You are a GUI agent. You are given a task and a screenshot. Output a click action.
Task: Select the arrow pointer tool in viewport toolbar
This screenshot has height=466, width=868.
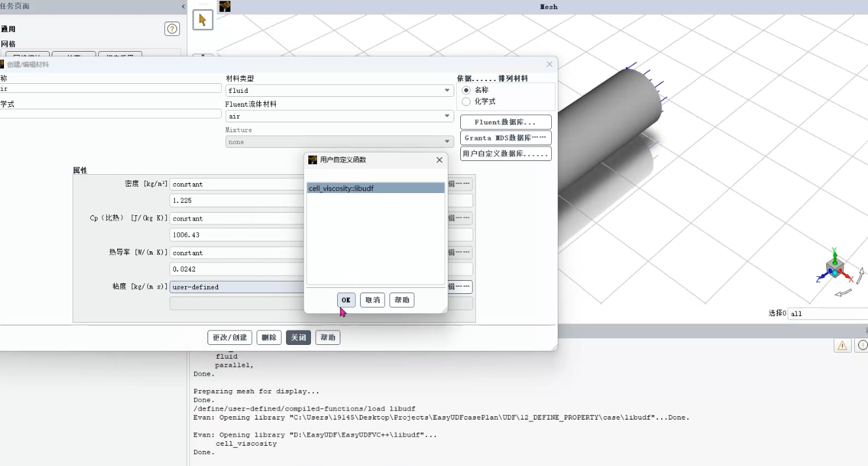pyautogui.click(x=202, y=20)
